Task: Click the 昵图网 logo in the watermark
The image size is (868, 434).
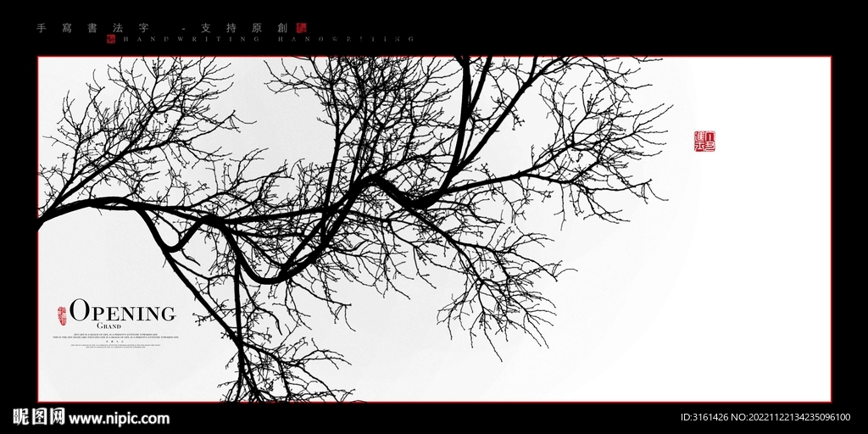Action: click(x=37, y=417)
